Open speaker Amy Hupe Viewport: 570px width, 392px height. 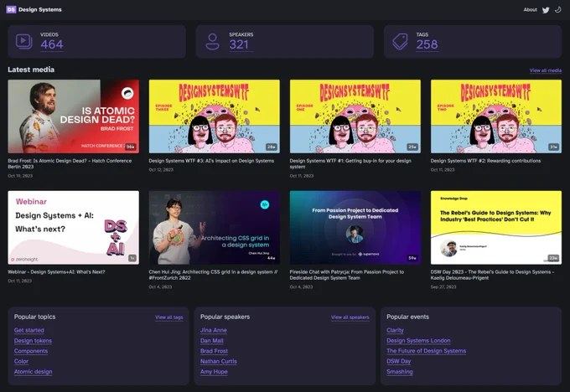pyautogui.click(x=214, y=372)
